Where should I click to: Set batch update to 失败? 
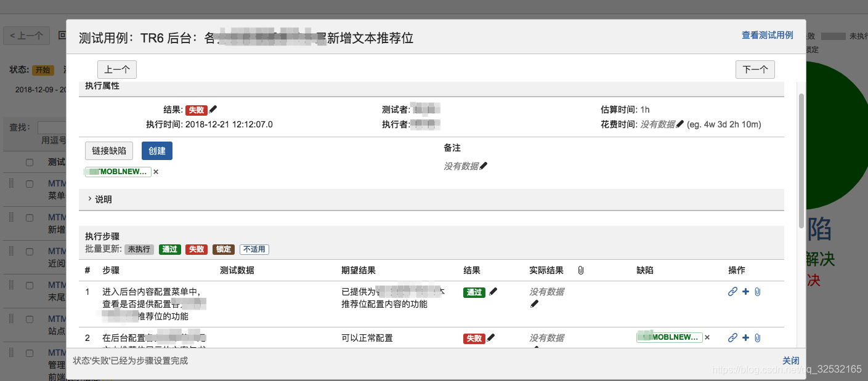(197, 249)
